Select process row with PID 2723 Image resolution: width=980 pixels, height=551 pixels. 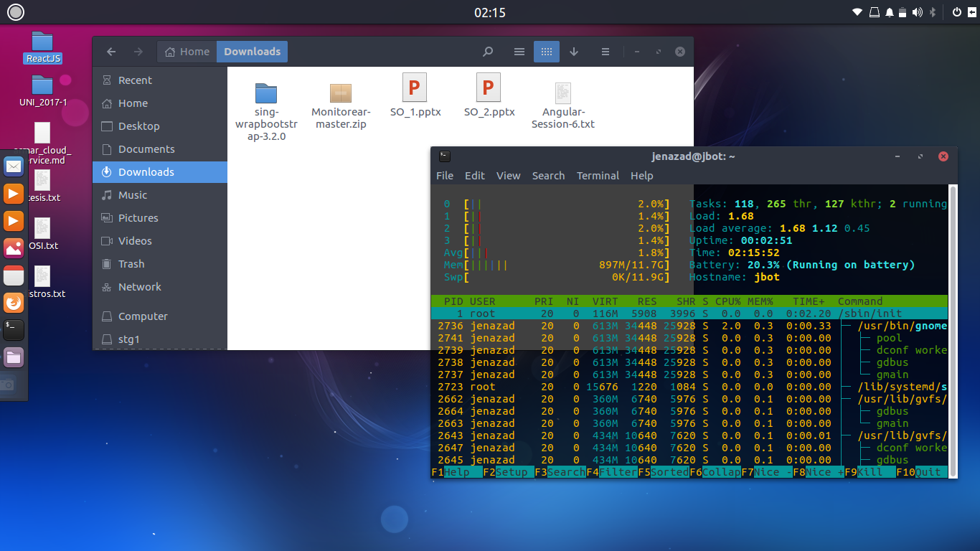[689, 387]
